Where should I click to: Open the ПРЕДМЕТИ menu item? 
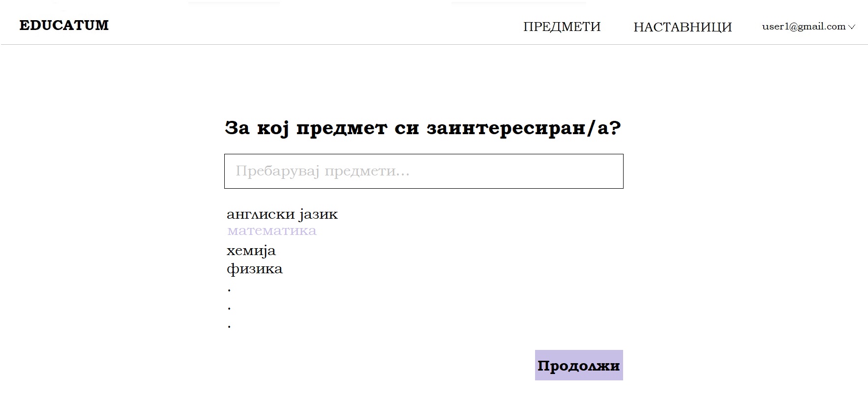tap(562, 27)
